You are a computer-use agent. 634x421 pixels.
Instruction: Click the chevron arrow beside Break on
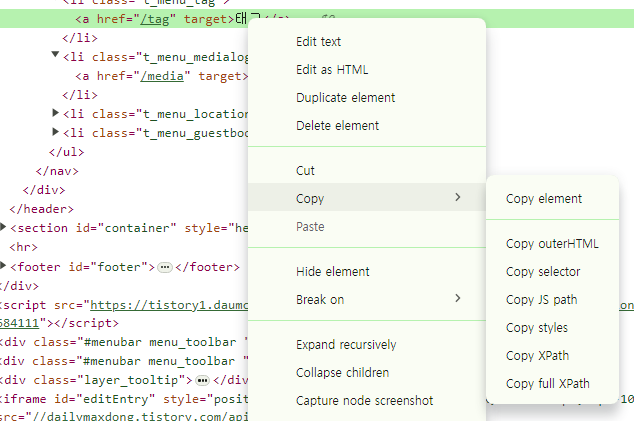tap(458, 298)
